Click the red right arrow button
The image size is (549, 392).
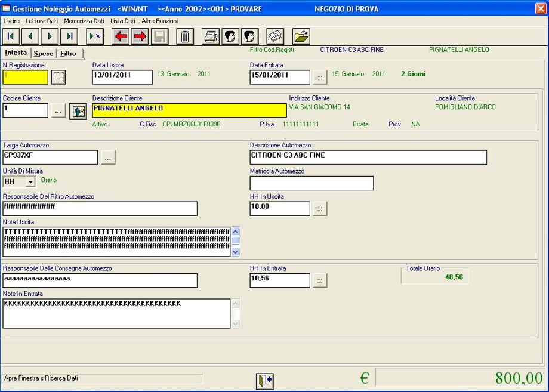tap(140, 36)
